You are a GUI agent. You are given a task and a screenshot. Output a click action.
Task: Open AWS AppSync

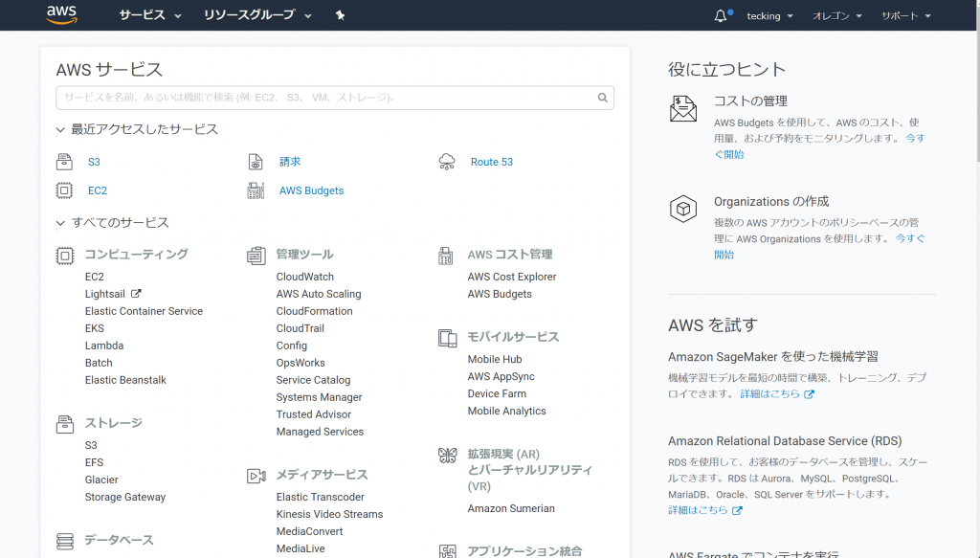tap(501, 377)
